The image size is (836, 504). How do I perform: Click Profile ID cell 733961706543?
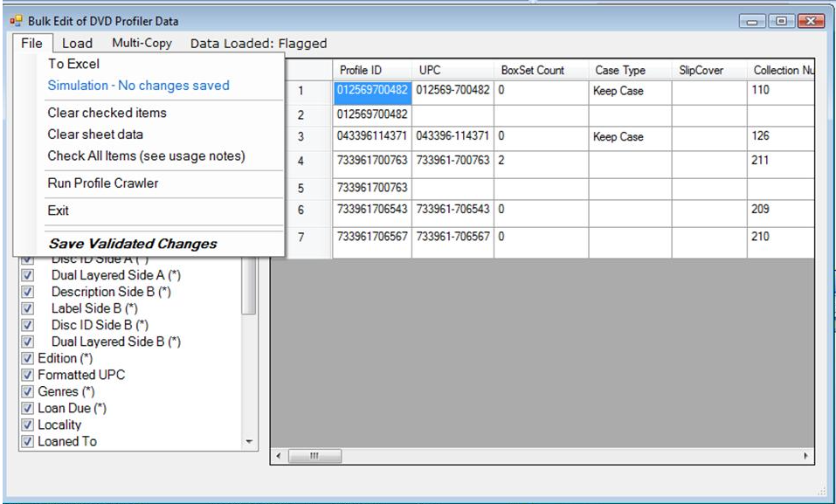[x=372, y=212]
